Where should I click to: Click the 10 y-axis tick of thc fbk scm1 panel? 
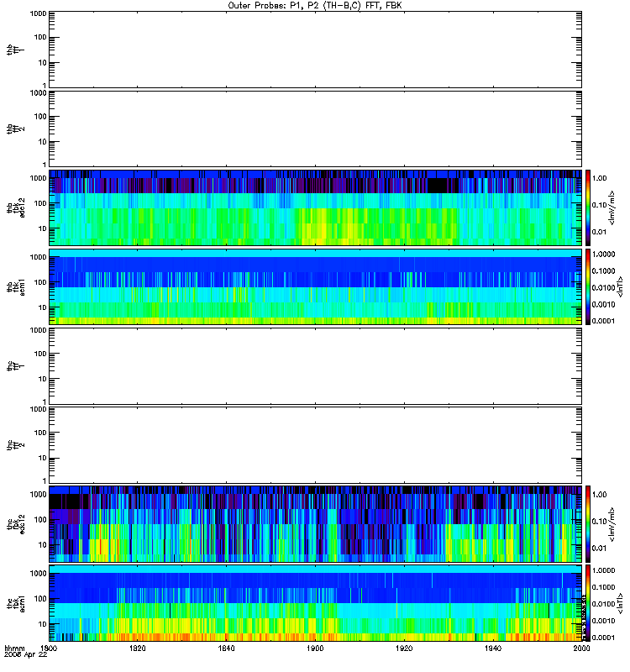pos(42,624)
